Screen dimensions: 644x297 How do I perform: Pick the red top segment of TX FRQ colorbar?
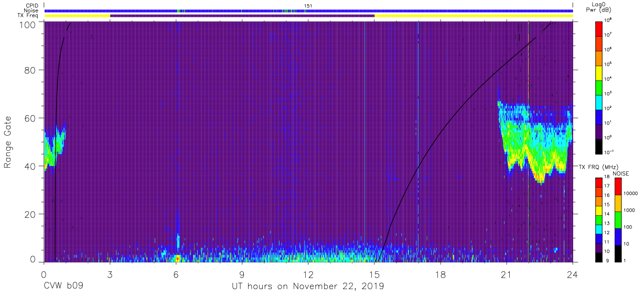(x=599, y=182)
